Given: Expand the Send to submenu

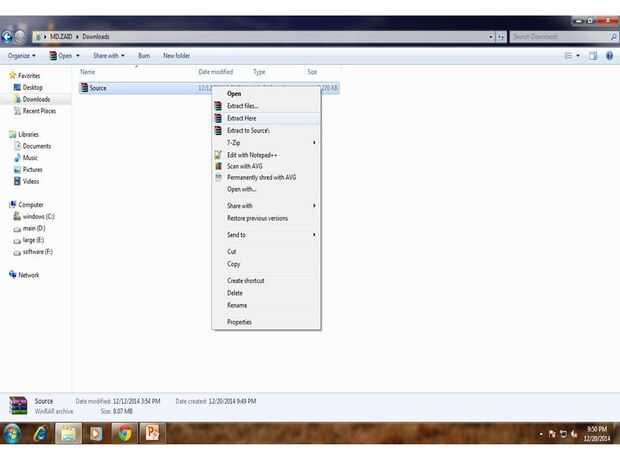Looking at the screenshot, I should 314,234.
